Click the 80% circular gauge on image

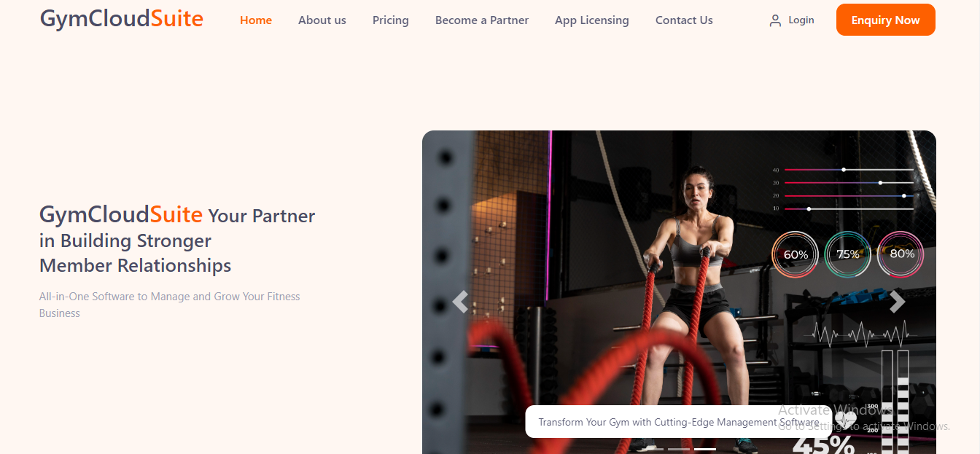coord(901,254)
